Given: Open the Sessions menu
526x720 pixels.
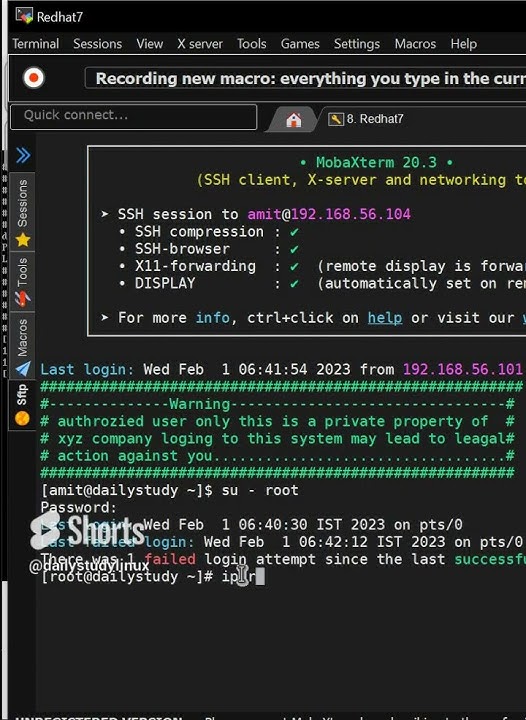Looking at the screenshot, I should point(97,44).
